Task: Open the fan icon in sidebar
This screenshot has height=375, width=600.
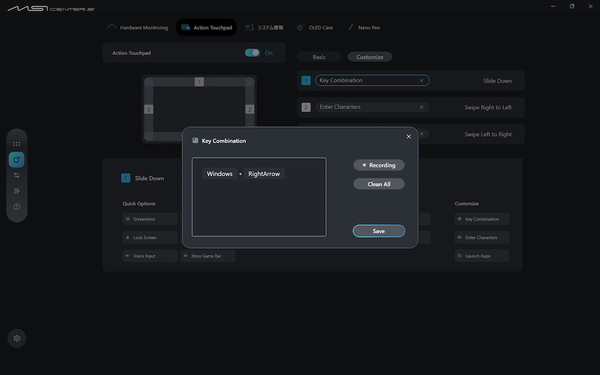Action: [x=16, y=191]
